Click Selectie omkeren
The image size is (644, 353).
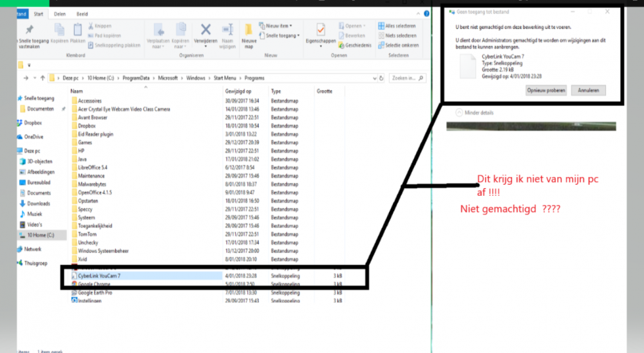399,45
